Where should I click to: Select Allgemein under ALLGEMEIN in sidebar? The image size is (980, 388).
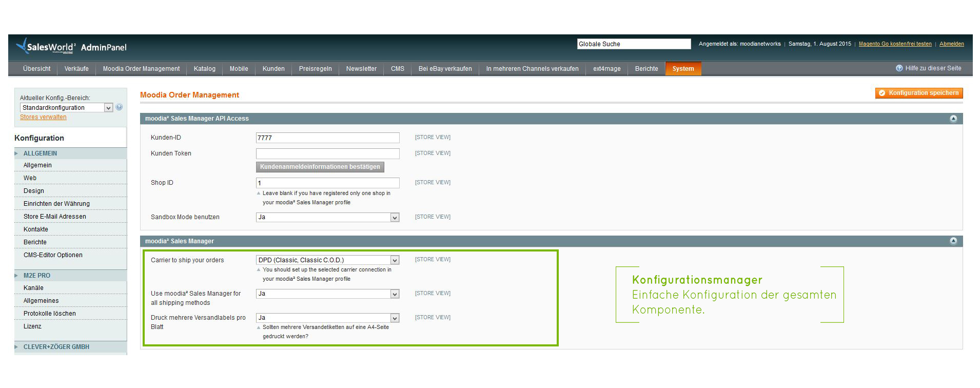point(70,165)
